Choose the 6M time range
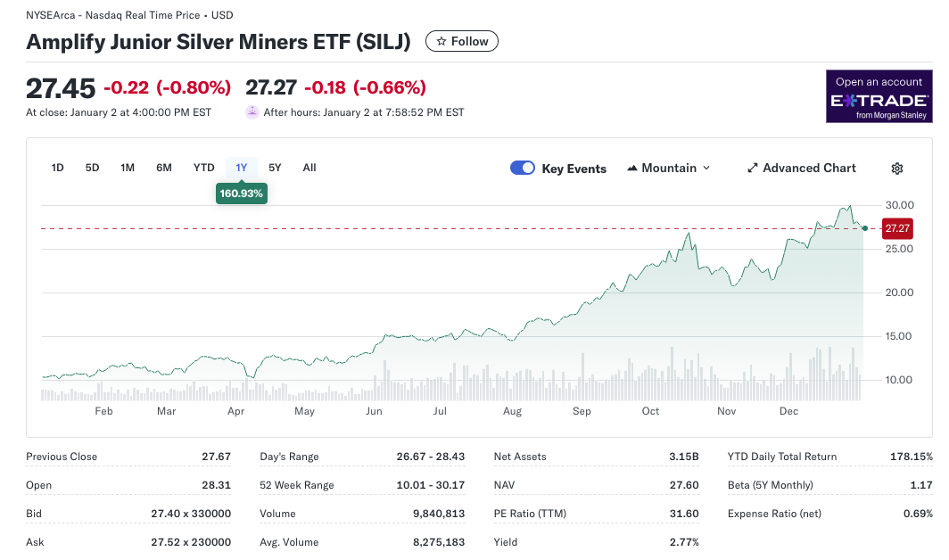 pyautogui.click(x=164, y=168)
